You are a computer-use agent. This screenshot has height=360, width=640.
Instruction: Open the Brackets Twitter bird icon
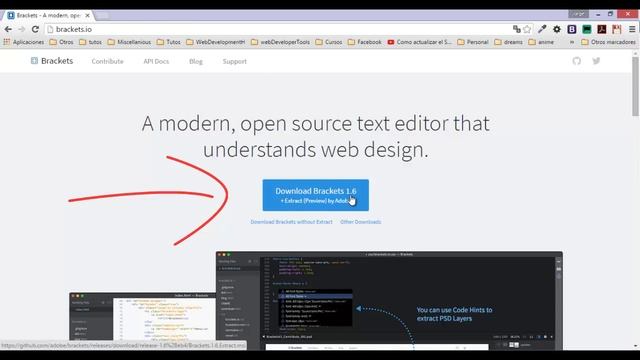[596, 61]
